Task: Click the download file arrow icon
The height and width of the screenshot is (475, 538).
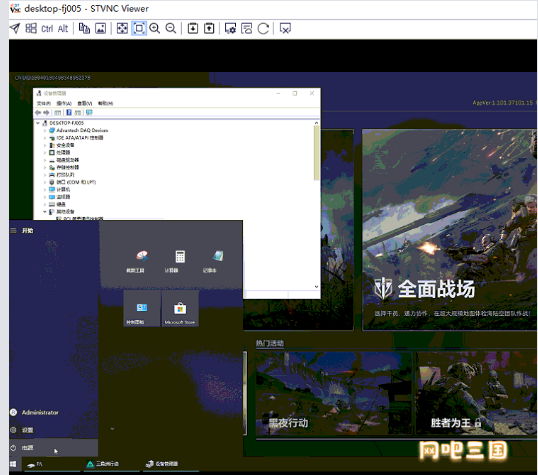Action: pos(193,28)
